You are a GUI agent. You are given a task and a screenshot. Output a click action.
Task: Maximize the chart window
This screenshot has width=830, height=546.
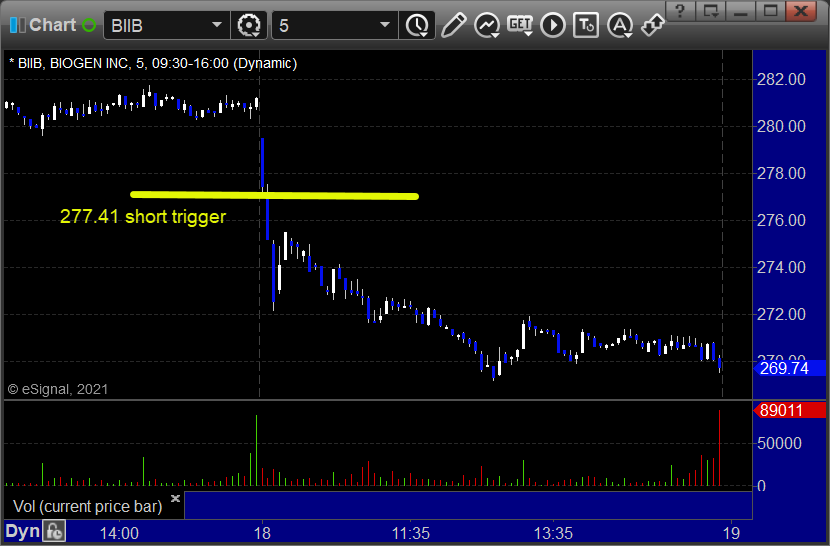[770, 11]
